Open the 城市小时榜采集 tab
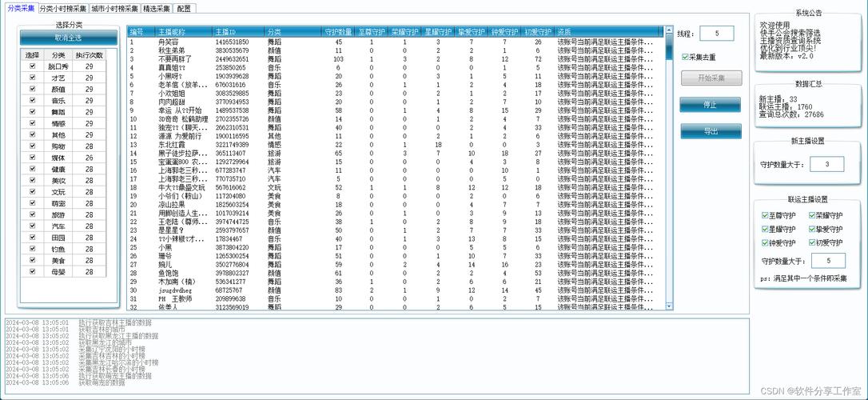868x400 pixels. click(115, 8)
